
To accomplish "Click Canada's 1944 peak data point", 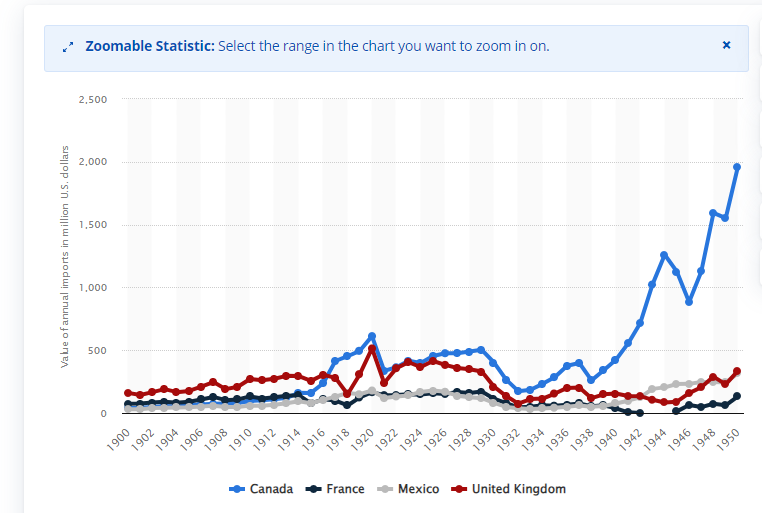I will (x=663, y=255).
